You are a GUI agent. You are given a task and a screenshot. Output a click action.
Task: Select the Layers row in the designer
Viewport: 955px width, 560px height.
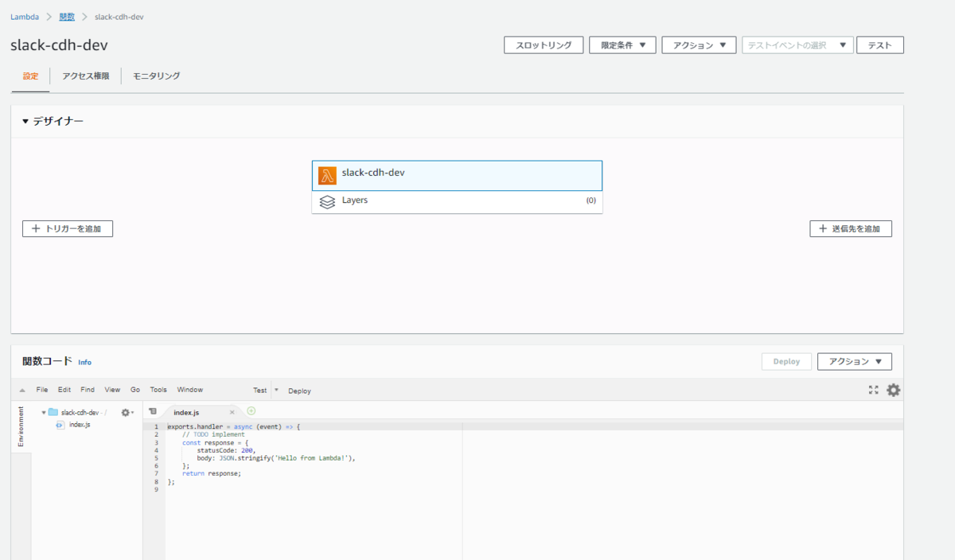pos(457,202)
